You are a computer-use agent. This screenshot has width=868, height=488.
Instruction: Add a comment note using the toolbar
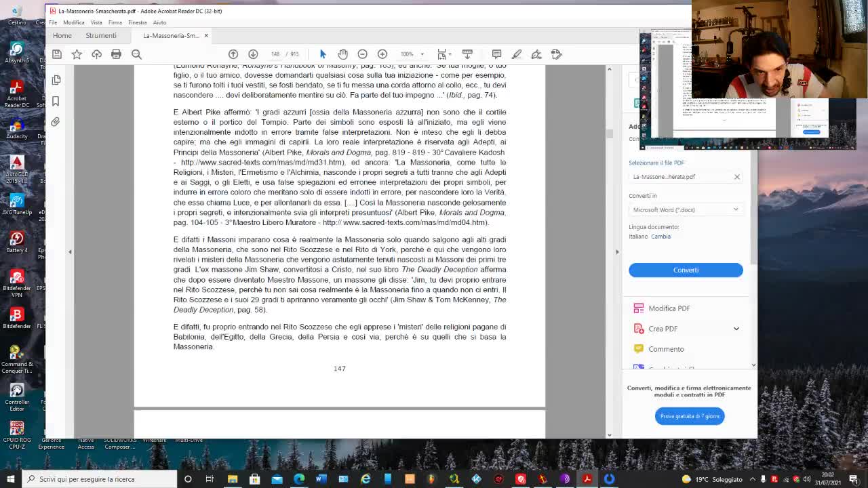pyautogui.click(x=496, y=54)
